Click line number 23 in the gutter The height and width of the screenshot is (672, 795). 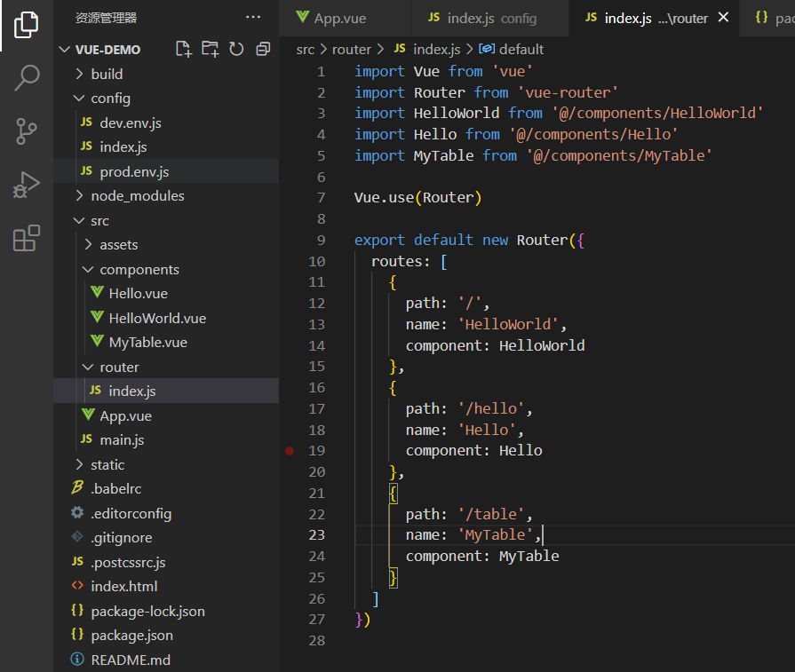317,535
